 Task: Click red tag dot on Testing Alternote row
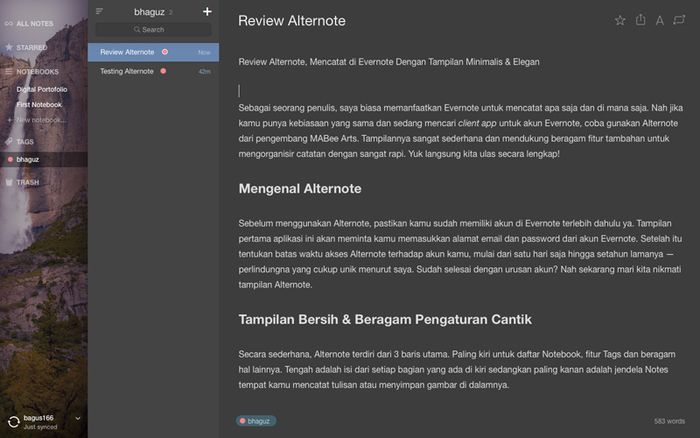[163, 71]
